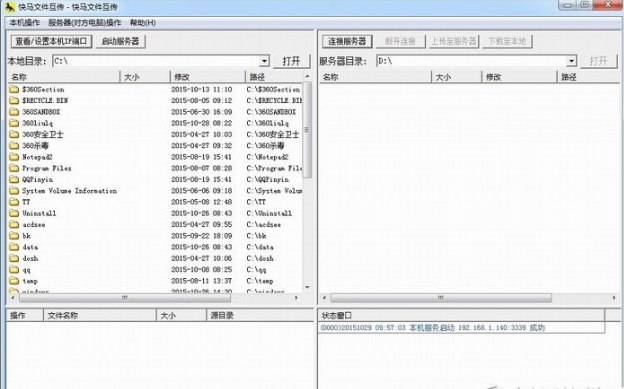Click transfer queue 文件名称 column header
Image resolution: width=624 pixels, height=389 pixels.
[x=99, y=315]
